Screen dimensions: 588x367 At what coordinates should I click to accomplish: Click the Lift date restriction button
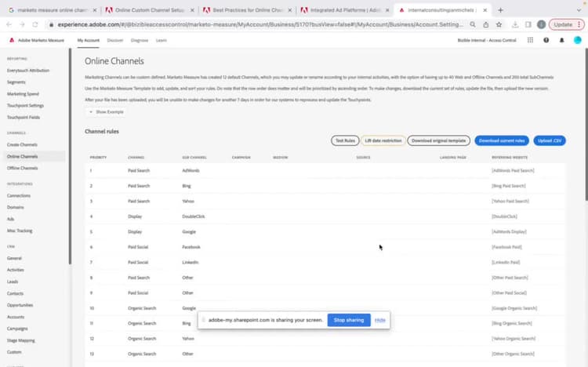point(383,140)
